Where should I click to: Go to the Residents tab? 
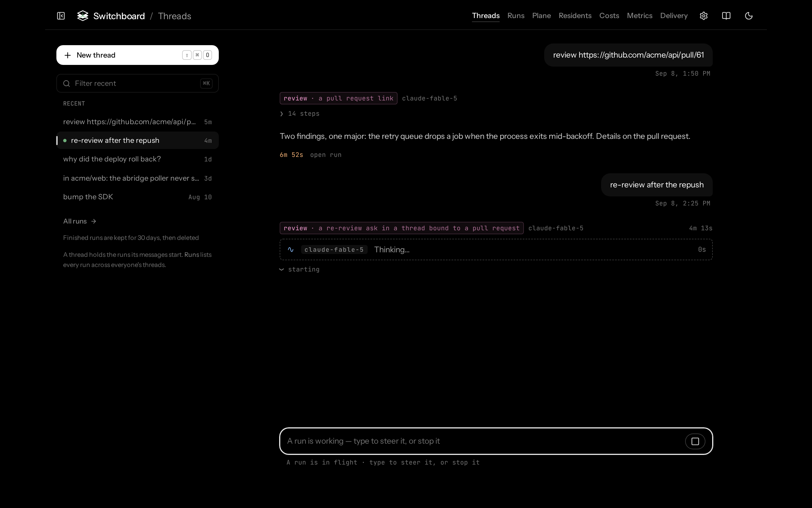(x=575, y=16)
